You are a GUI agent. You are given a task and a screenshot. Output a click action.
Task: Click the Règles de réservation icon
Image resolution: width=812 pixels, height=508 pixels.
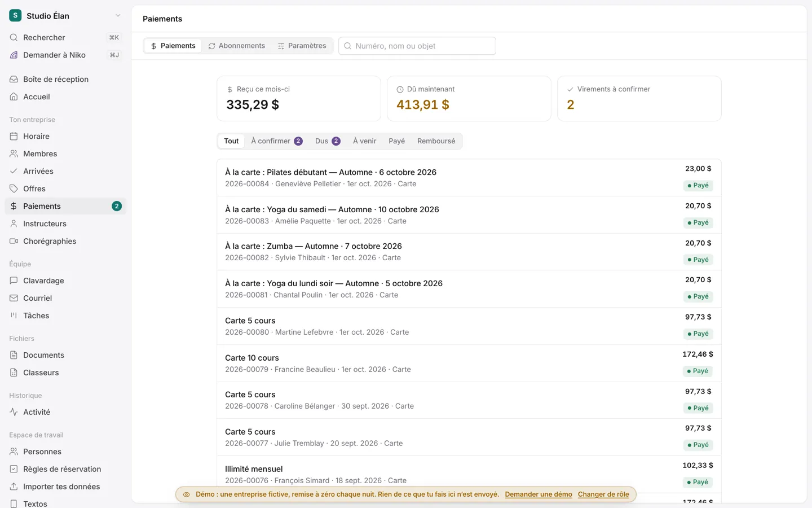click(x=14, y=469)
